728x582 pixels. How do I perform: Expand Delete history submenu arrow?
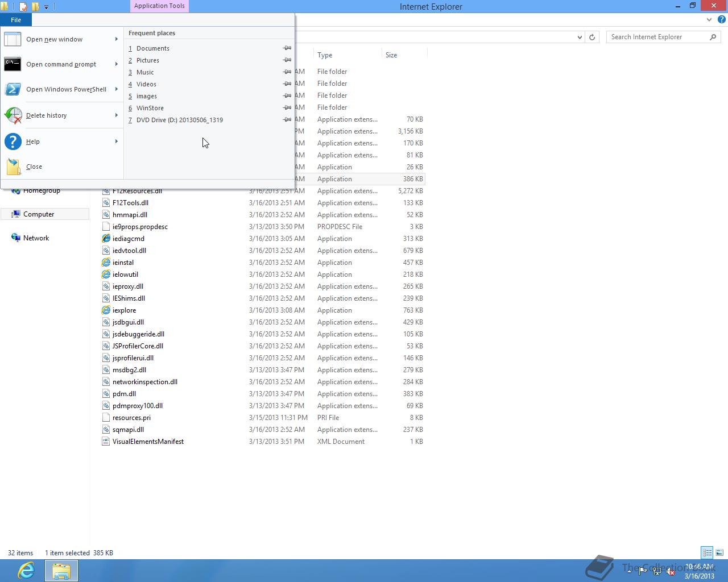[x=117, y=115]
